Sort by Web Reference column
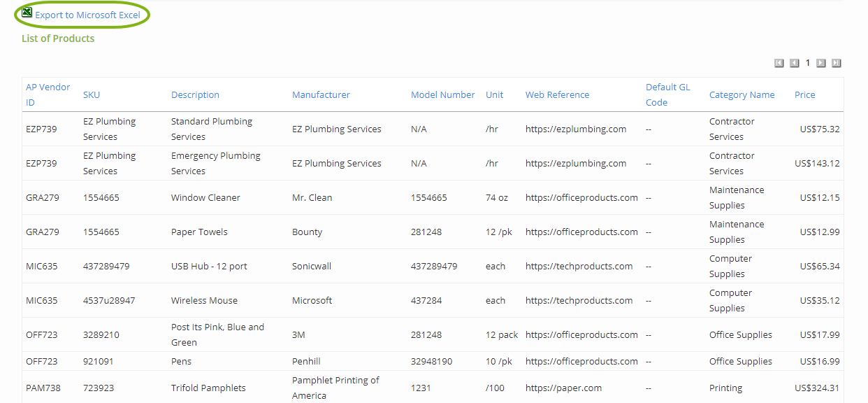868x403 pixels. (557, 94)
